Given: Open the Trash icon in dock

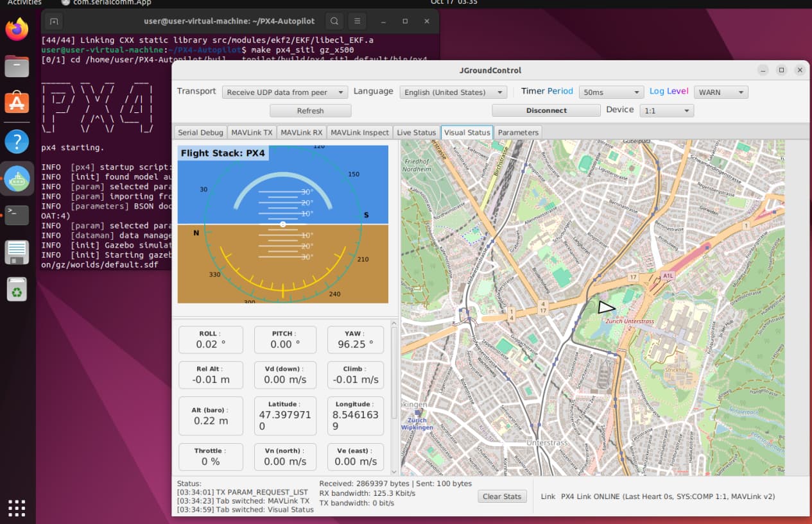Looking at the screenshot, I should [x=17, y=290].
